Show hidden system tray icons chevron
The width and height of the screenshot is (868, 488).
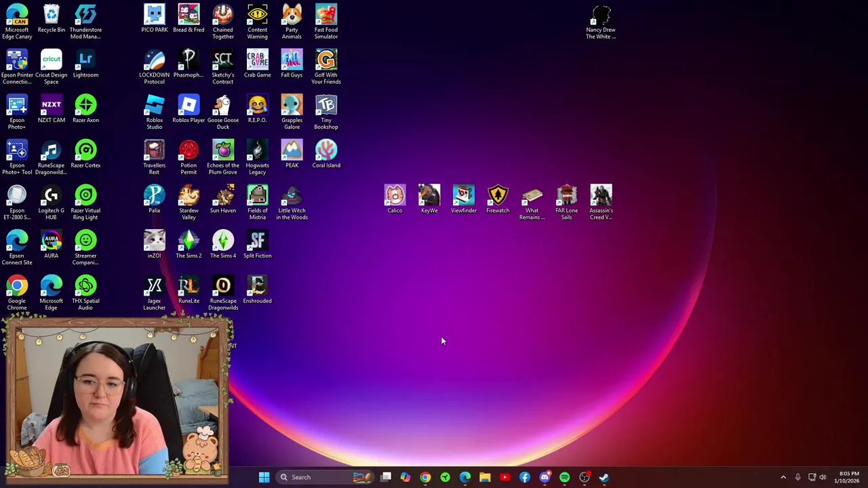click(783, 477)
